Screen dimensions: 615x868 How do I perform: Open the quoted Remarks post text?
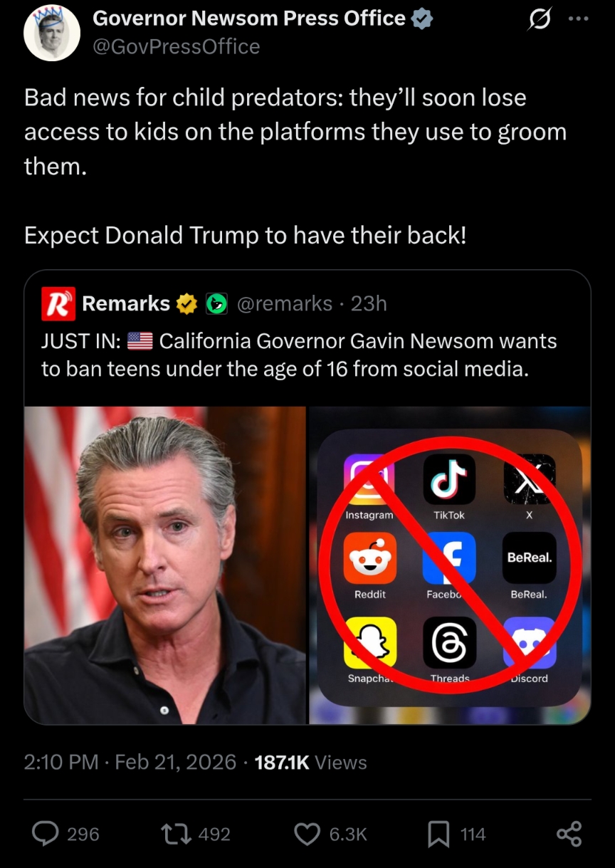click(x=299, y=355)
